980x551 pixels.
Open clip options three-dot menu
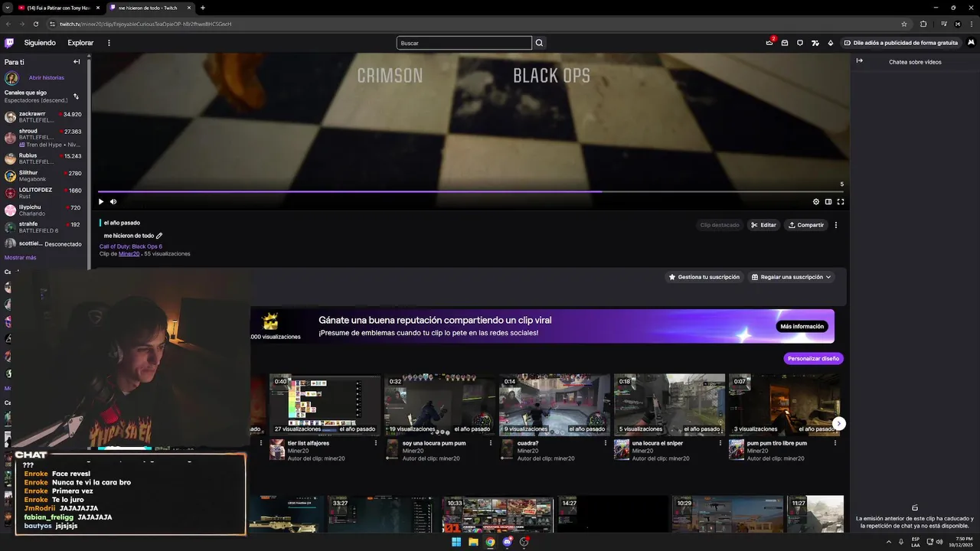pyautogui.click(x=836, y=225)
